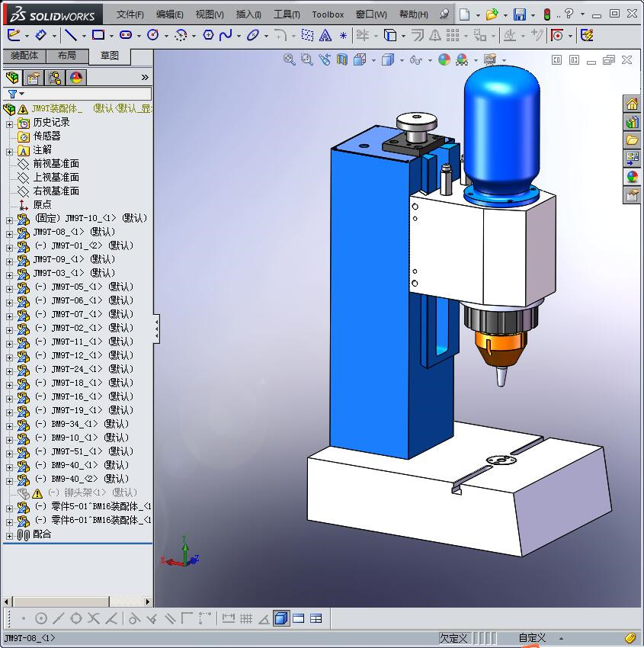This screenshot has width=644, height=648.
Task: Click the panel collapse handle
Action: pyautogui.click(x=156, y=329)
